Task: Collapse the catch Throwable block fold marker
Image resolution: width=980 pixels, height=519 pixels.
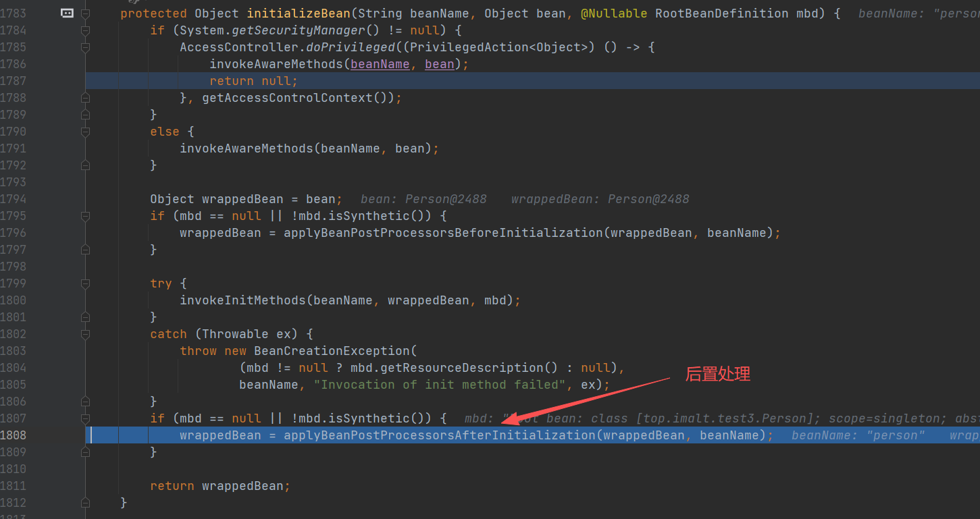Action: coord(85,334)
